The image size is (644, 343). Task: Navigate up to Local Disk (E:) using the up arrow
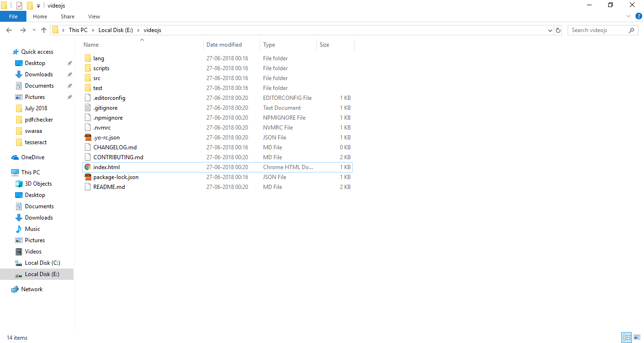[43, 30]
